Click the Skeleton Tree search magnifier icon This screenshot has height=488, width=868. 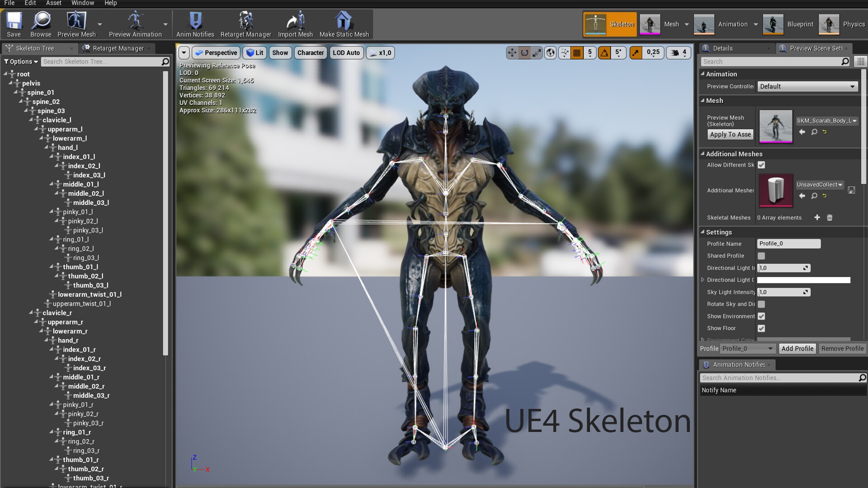coord(165,61)
